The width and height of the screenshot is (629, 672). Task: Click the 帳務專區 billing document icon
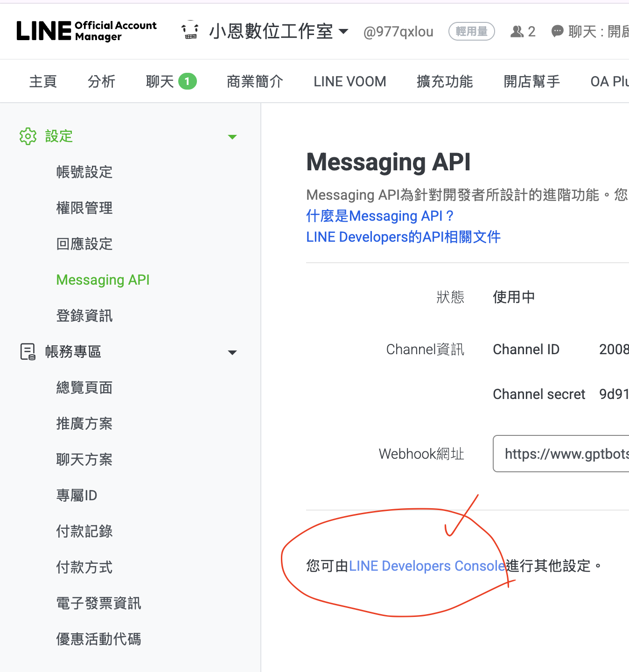(x=28, y=352)
